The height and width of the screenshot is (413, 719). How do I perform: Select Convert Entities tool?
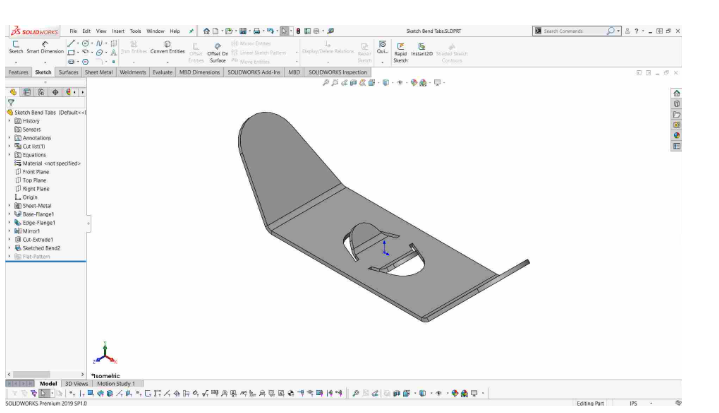click(167, 47)
